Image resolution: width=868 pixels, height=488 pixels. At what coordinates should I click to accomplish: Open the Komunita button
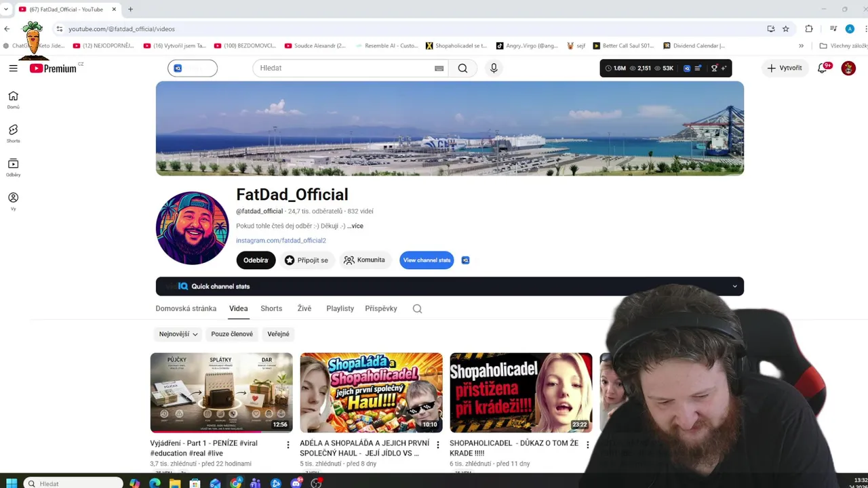365,260
